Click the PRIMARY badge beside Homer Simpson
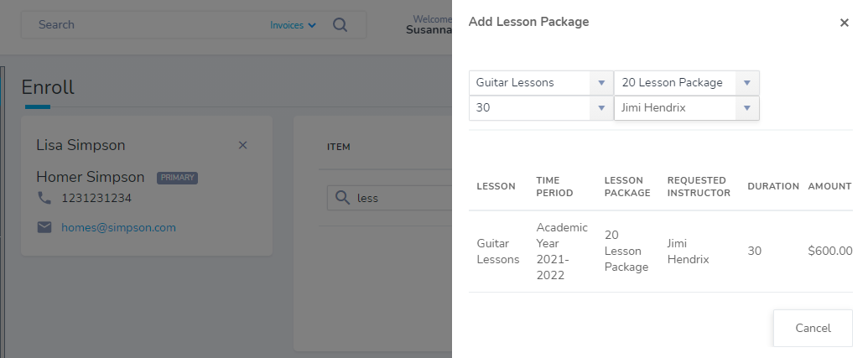This screenshot has height=358, width=868. tap(177, 178)
